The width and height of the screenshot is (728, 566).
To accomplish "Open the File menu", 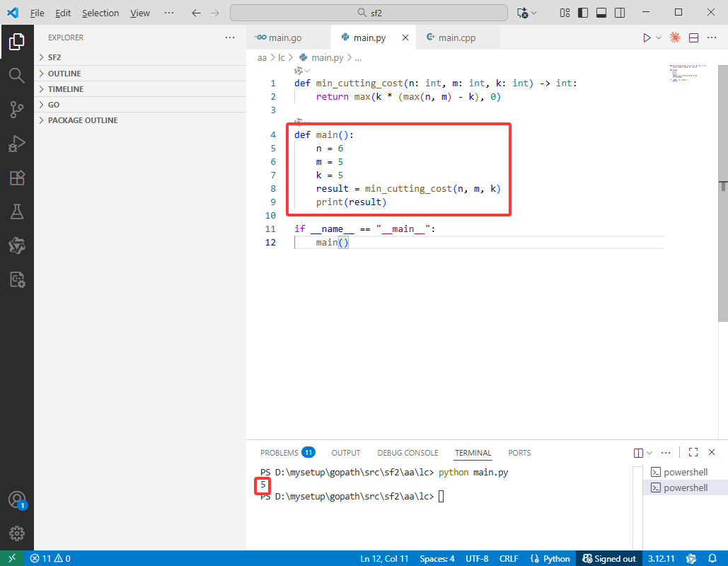I will coord(37,13).
